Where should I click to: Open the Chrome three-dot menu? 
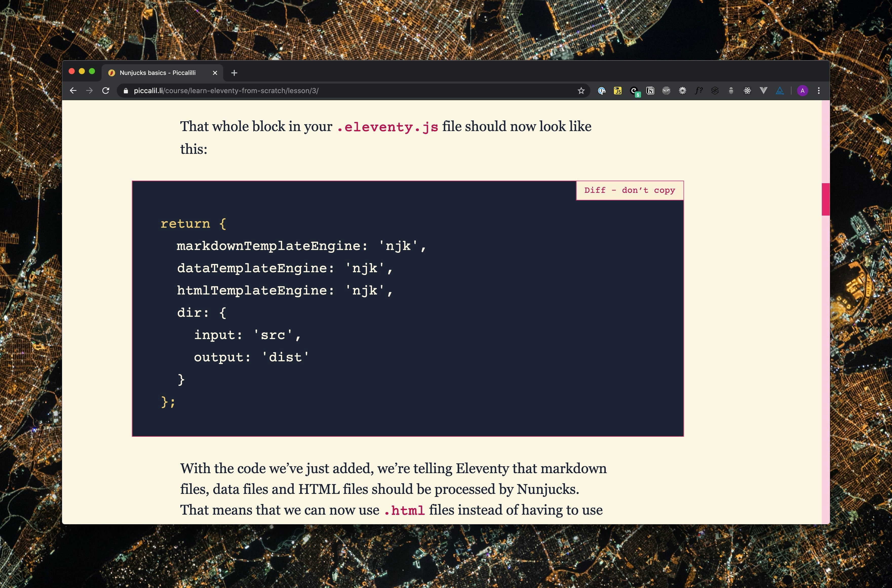(819, 90)
